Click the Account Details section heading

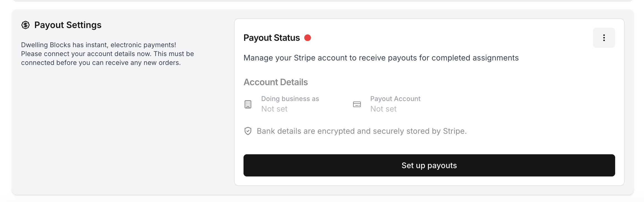[276, 82]
